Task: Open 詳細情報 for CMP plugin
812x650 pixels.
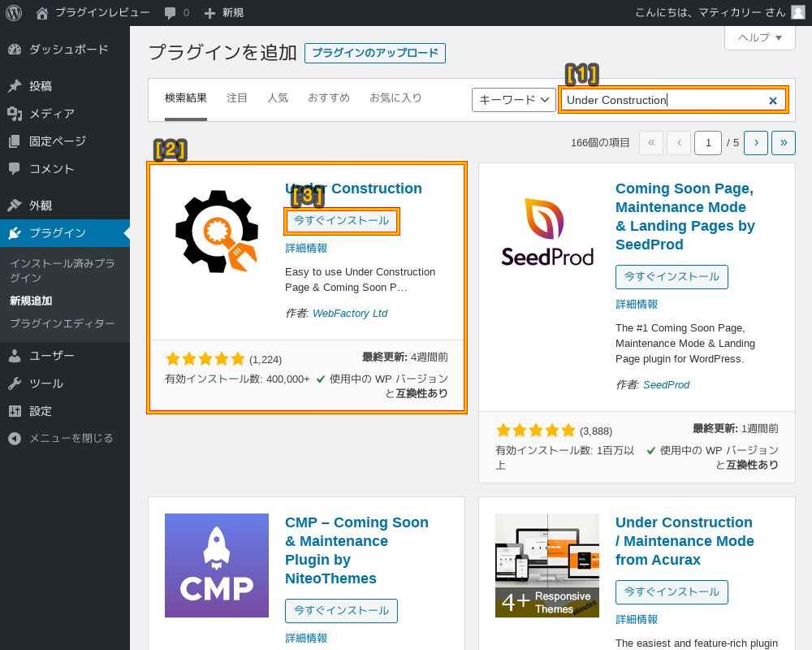Action: [x=306, y=638]
